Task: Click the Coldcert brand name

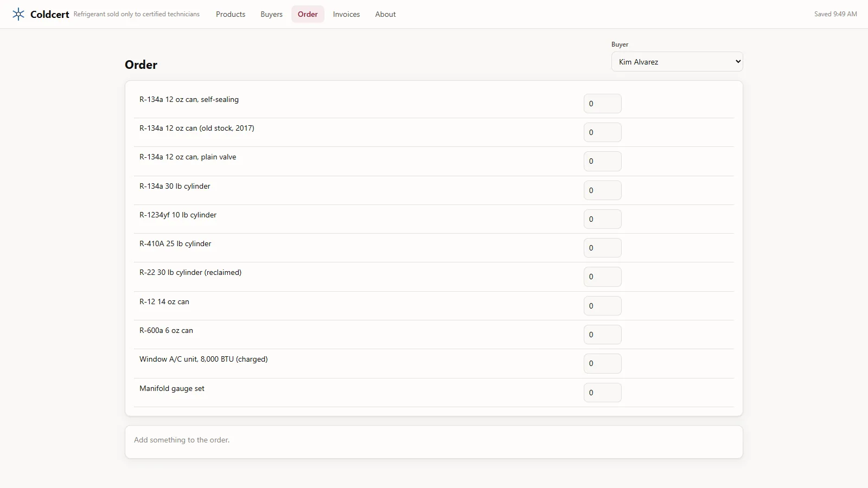Action: pyautogui.click(x=49, y=15)
